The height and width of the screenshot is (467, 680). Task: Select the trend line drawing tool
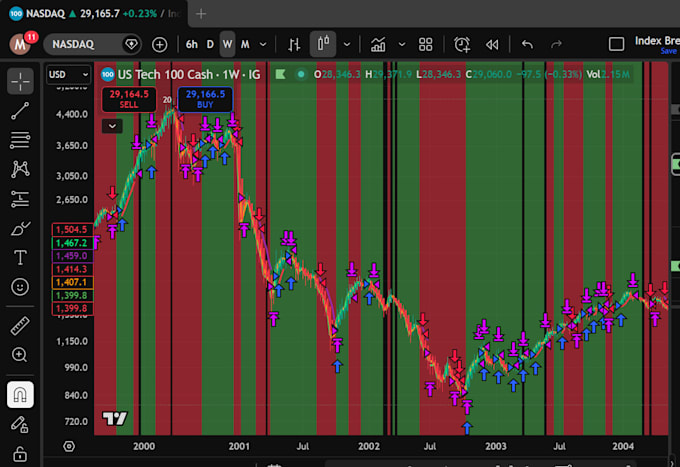pos(20,111)
